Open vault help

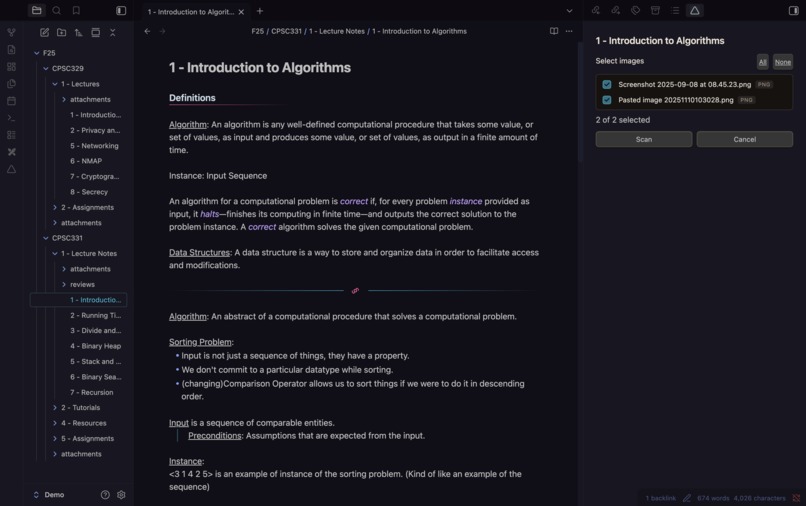tap(105, 495)
